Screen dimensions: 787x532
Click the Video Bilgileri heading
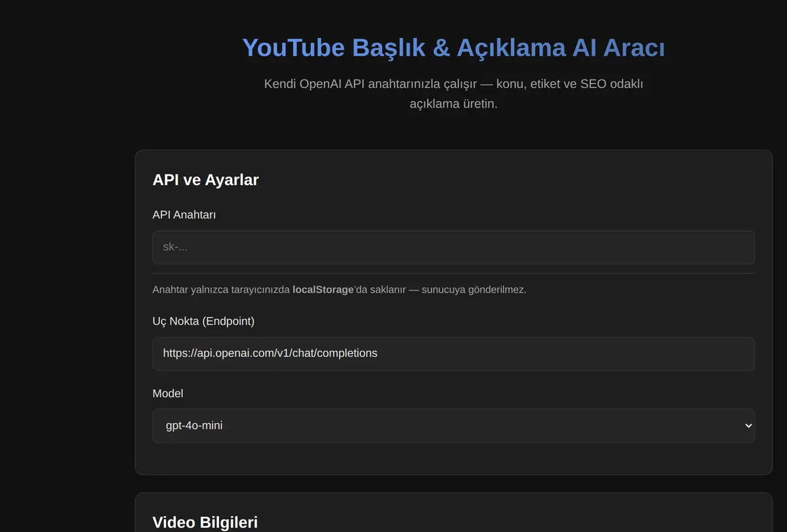pos(205,522)
